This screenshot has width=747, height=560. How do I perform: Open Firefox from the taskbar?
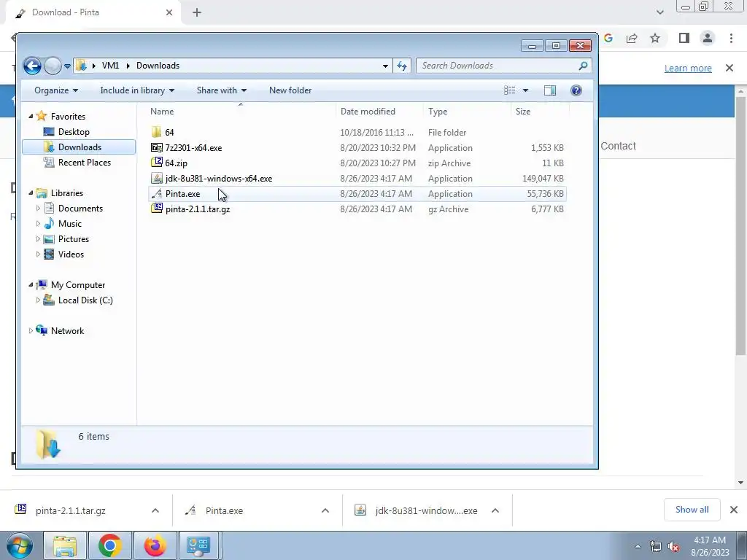click(155, 545)
